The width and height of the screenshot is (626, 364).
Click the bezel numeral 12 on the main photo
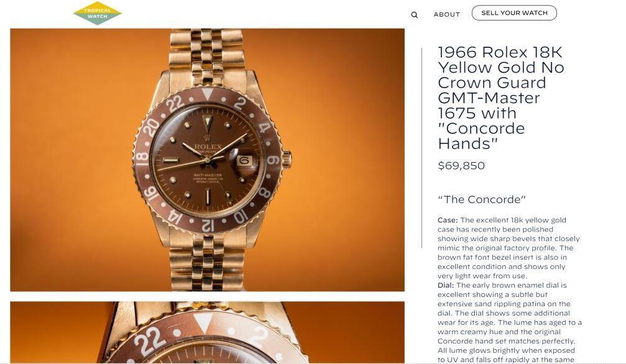coord(208,225)
